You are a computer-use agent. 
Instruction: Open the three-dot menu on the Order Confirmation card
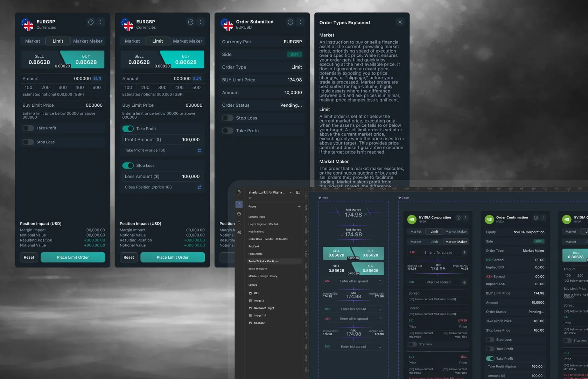tap(543, 218)
